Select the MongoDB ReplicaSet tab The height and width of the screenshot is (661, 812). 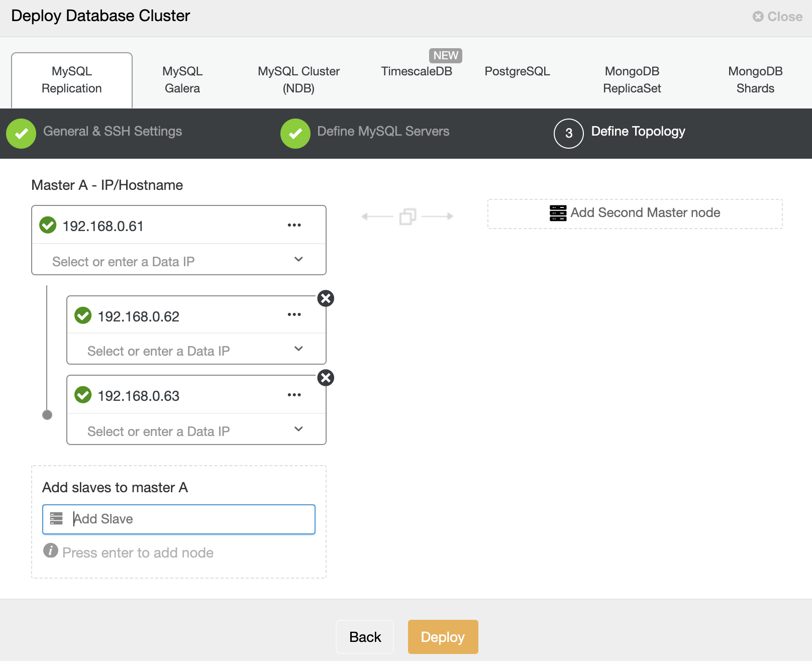632,80
